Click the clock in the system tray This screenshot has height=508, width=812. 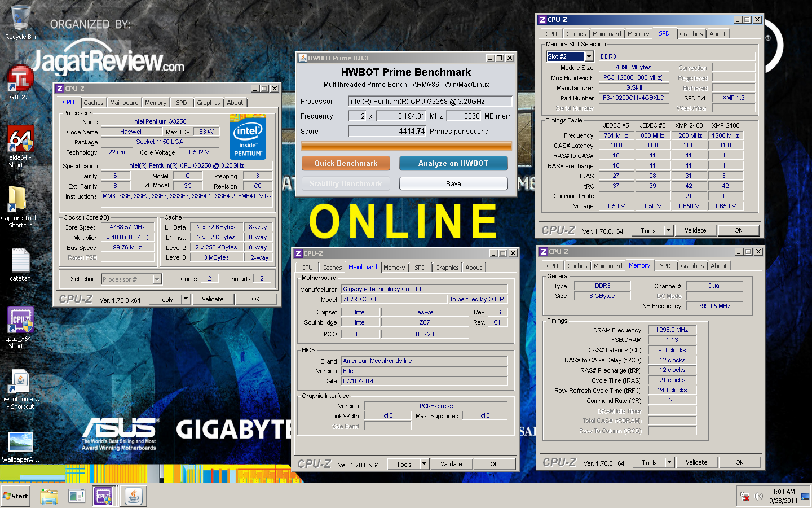[783, 496]
